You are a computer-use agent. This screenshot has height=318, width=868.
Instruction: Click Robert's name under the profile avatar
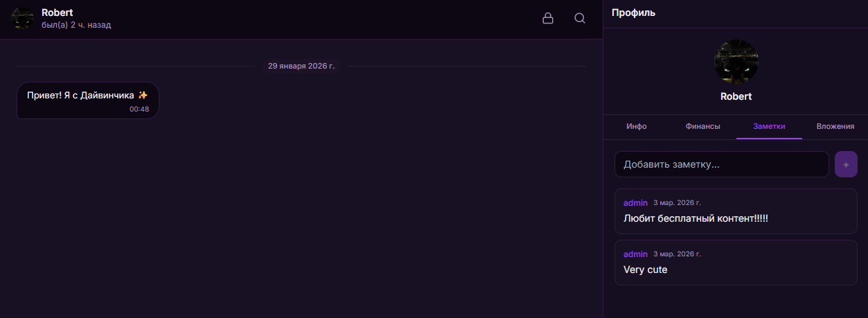[x=736, y=97]
